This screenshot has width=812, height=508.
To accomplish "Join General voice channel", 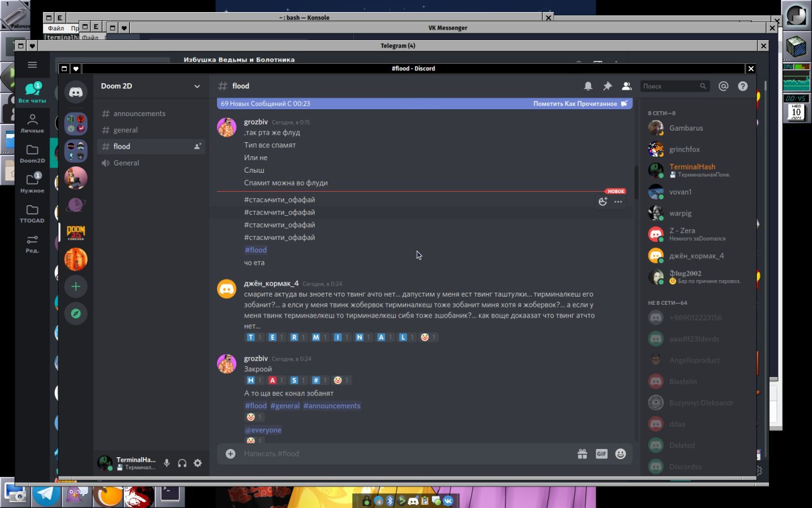I will point(151,163).
